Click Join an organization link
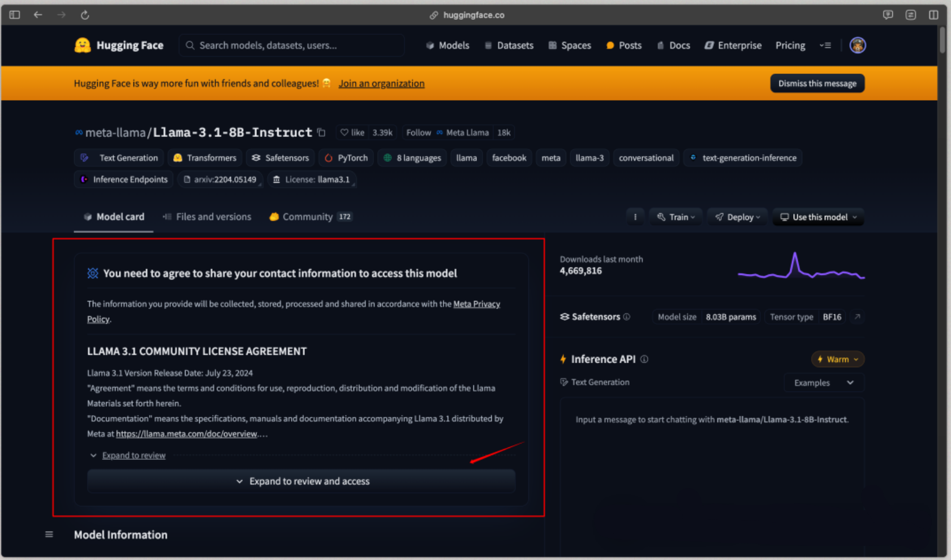The width and height of the screenshot is (951, 560). 381,83
